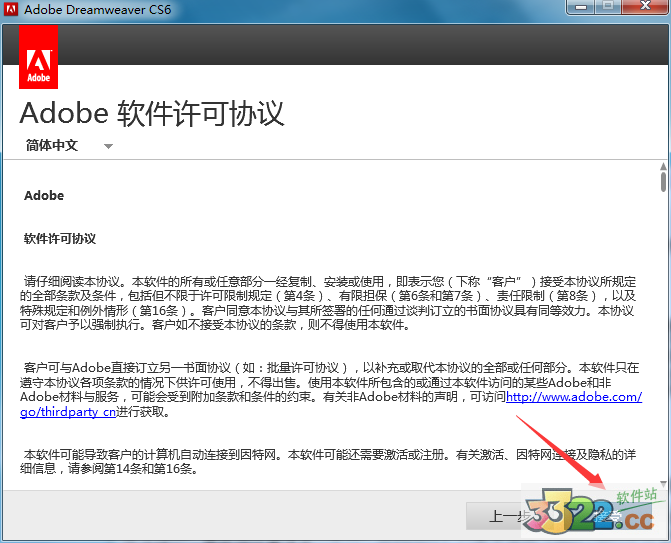
Task: Click the license scrollbar down arrow
Action: (x=663, y=484)
